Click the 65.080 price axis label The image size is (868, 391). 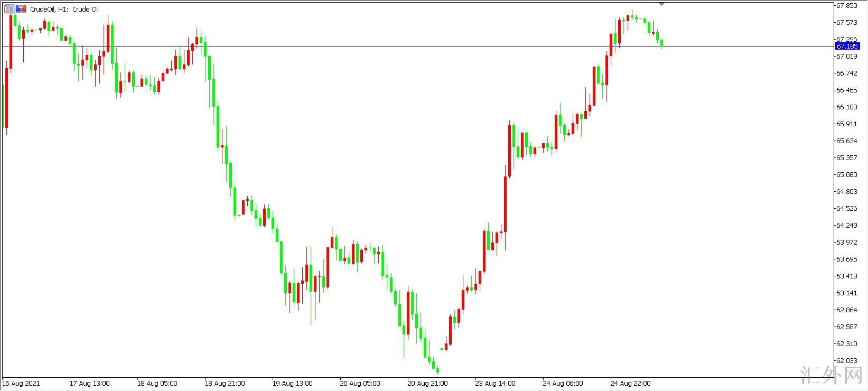coord(846,175)
